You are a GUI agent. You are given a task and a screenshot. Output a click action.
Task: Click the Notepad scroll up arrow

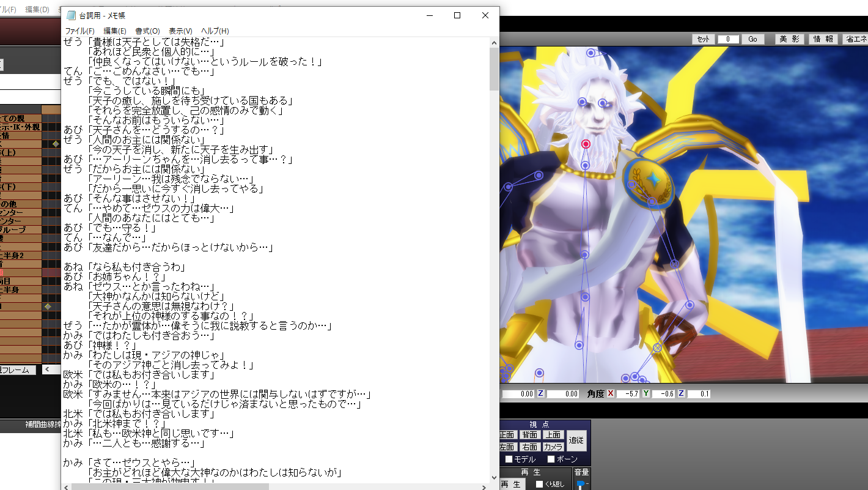click(494, 42)
